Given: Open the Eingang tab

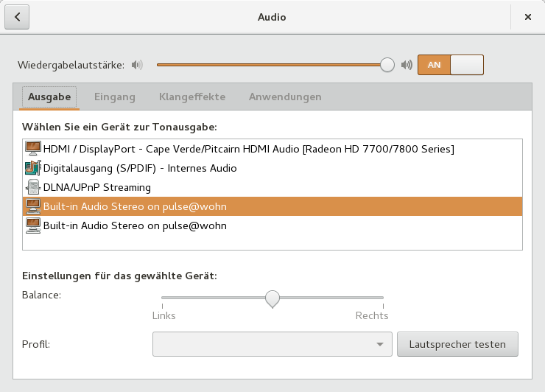Looking at the screenshot, I should pyautogui.click(x=115, y=97).
